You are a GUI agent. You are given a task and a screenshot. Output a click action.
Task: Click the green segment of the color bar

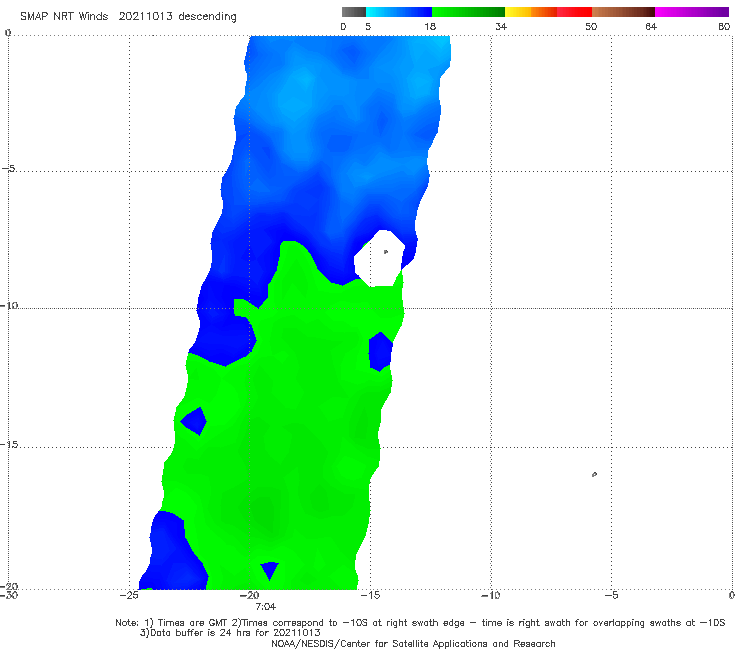click(x=468, y=12)
